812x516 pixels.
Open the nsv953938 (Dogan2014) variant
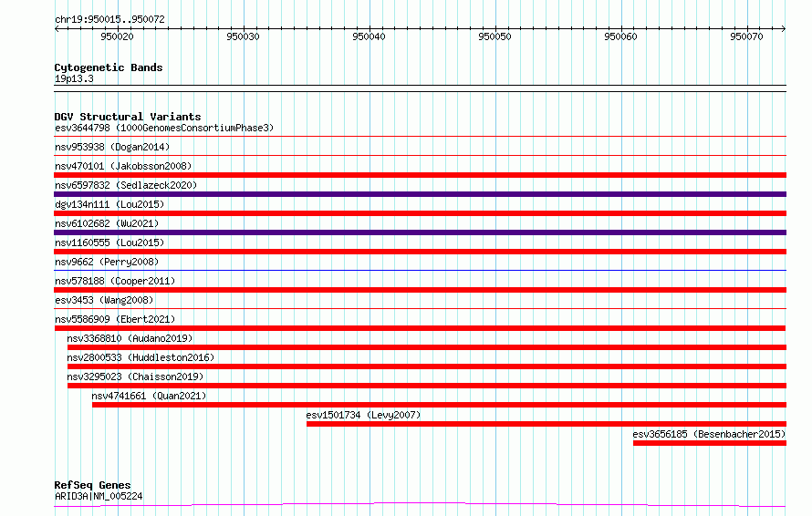pos(112,147)
